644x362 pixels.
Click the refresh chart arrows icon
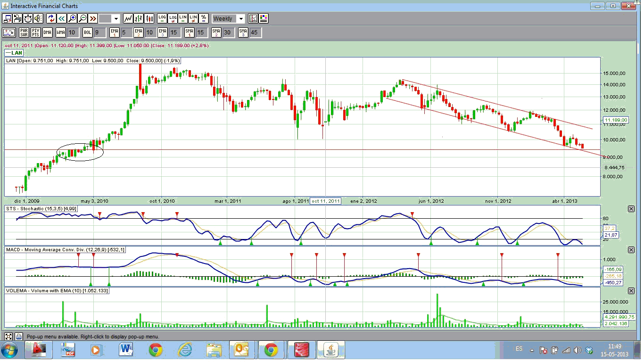[x=50, y=19]
